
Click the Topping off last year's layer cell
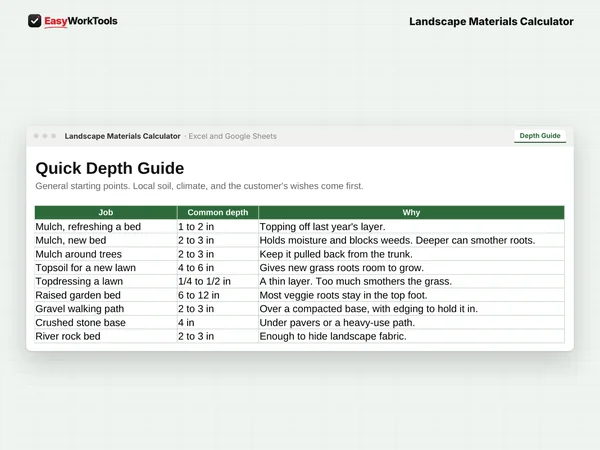coord(411,227)
